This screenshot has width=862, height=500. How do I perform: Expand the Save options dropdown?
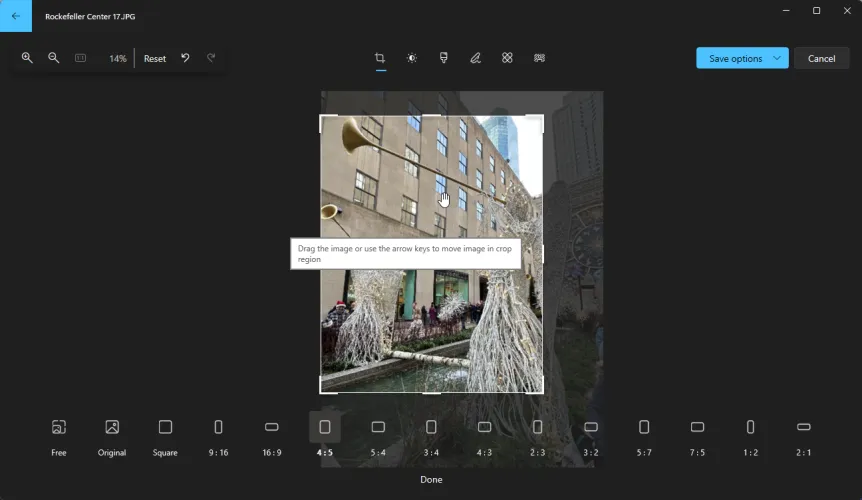coord(776,58)
